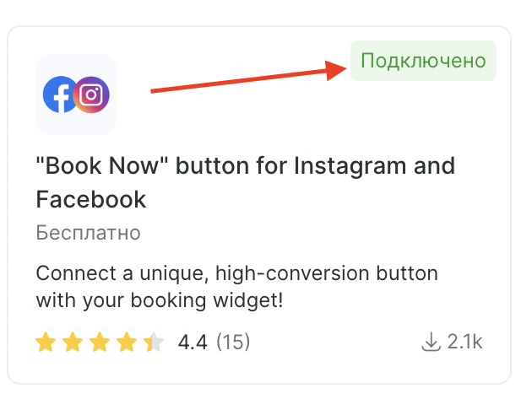Screen dimensions: 532x410
Task: Click the green Подключено status badge
Action: [423, 61]
